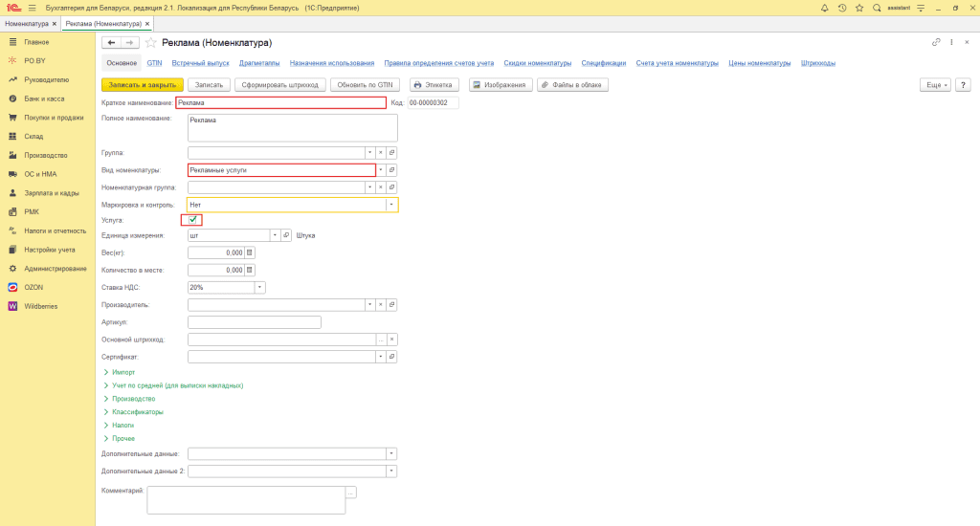980x526 pixels.
Task: Close the Номенклатура tab
Action: 55,23
